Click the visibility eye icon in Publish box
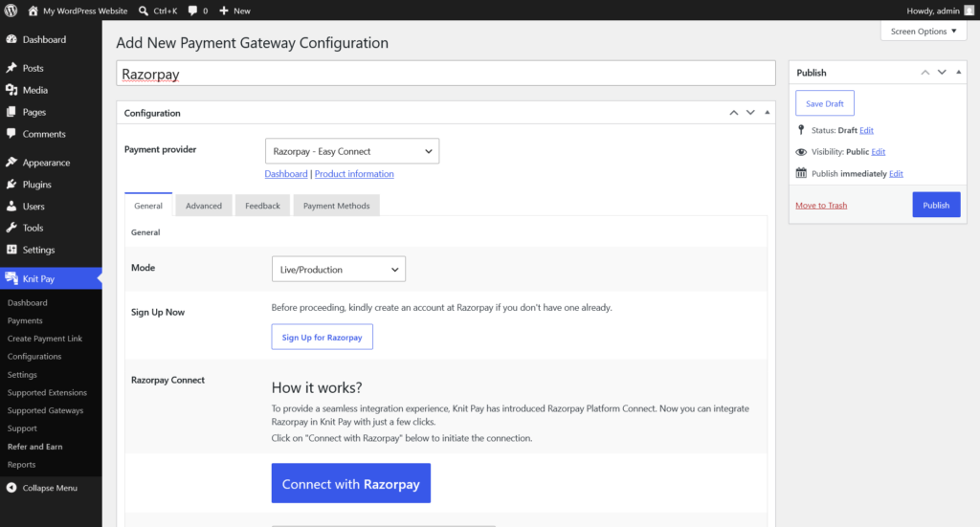Viewport: 980px width, 527px height. [801, 152]
